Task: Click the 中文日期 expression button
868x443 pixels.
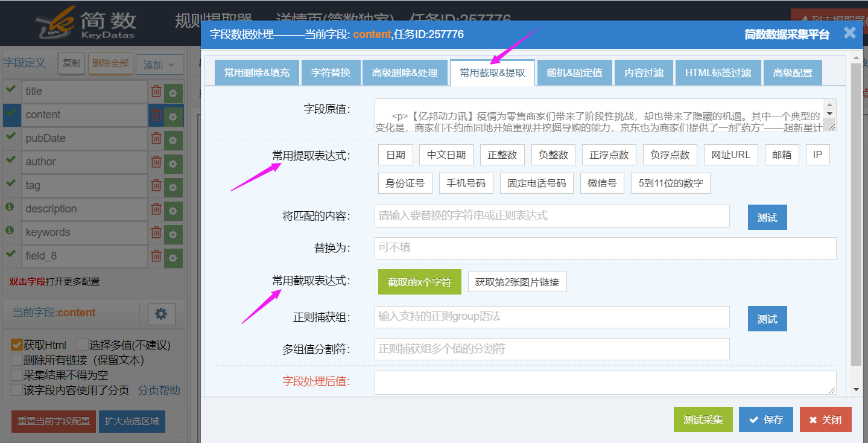Action: point(446,155)
